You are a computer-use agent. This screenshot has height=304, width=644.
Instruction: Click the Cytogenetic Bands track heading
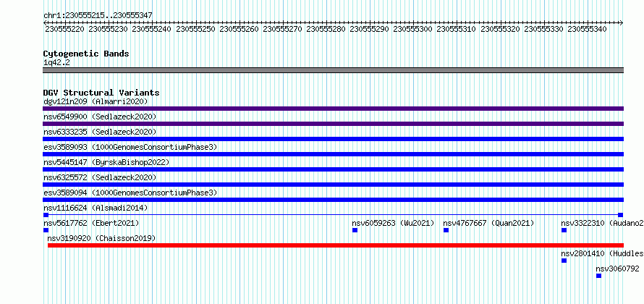(x=86, y=54)
